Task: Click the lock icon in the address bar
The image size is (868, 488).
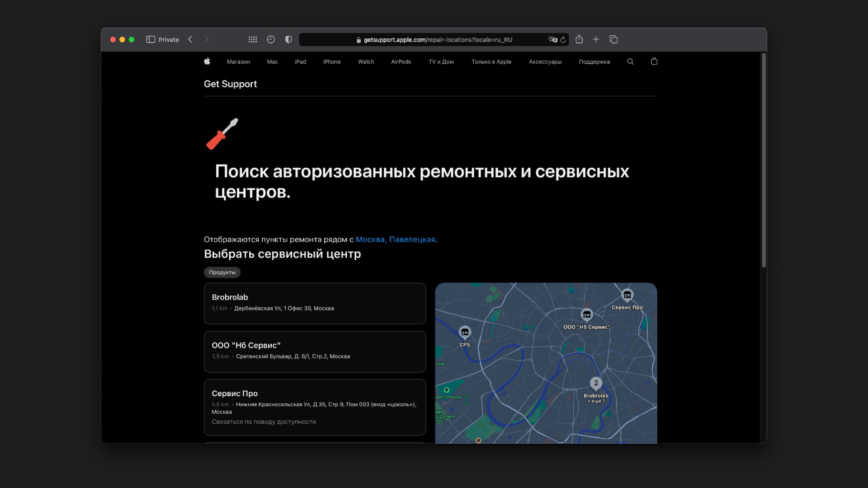Action: [x=359, y=40]
